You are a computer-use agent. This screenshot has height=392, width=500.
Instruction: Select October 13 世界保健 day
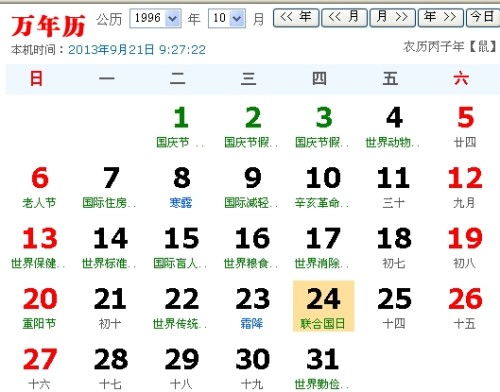tap(39, 248)
